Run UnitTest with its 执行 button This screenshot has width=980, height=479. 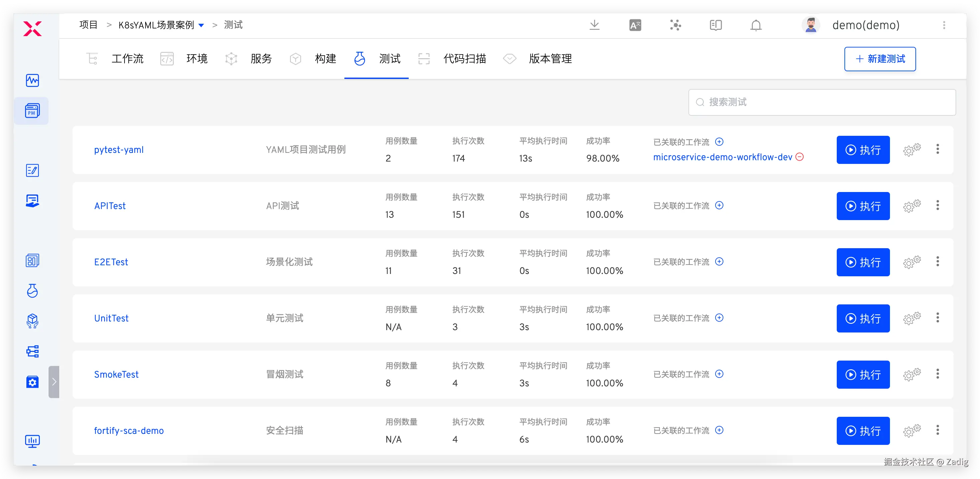863,318
